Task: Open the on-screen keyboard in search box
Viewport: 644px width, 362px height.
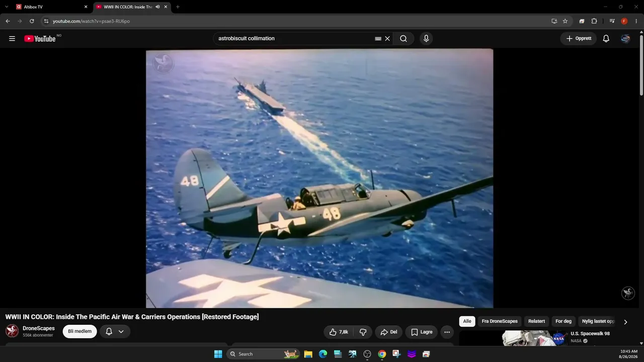Action: (378, 39)
